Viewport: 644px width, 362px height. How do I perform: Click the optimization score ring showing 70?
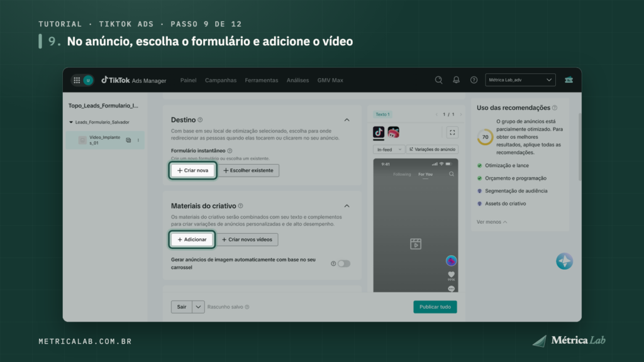click(485, 137)
